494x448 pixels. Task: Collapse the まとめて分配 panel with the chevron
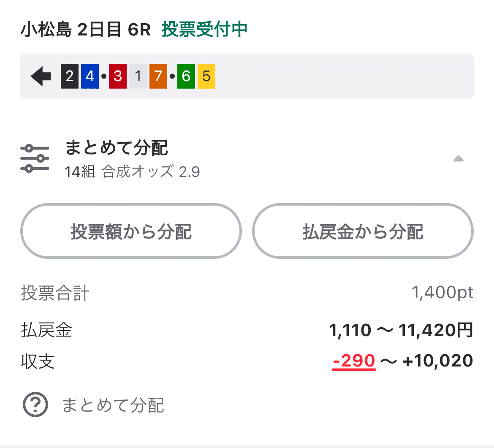(458, 158)
